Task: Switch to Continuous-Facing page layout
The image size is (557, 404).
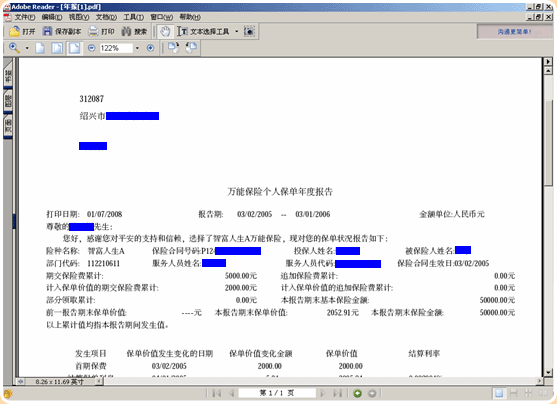Action: tap(528, 393)
